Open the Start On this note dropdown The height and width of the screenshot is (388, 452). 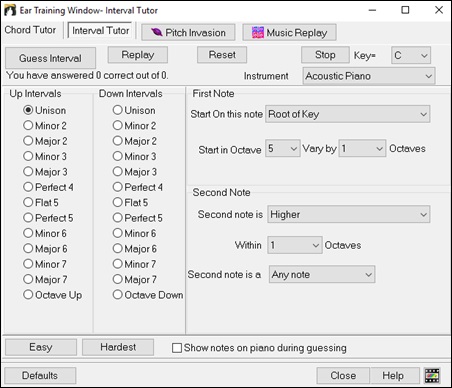coord(348,114)
